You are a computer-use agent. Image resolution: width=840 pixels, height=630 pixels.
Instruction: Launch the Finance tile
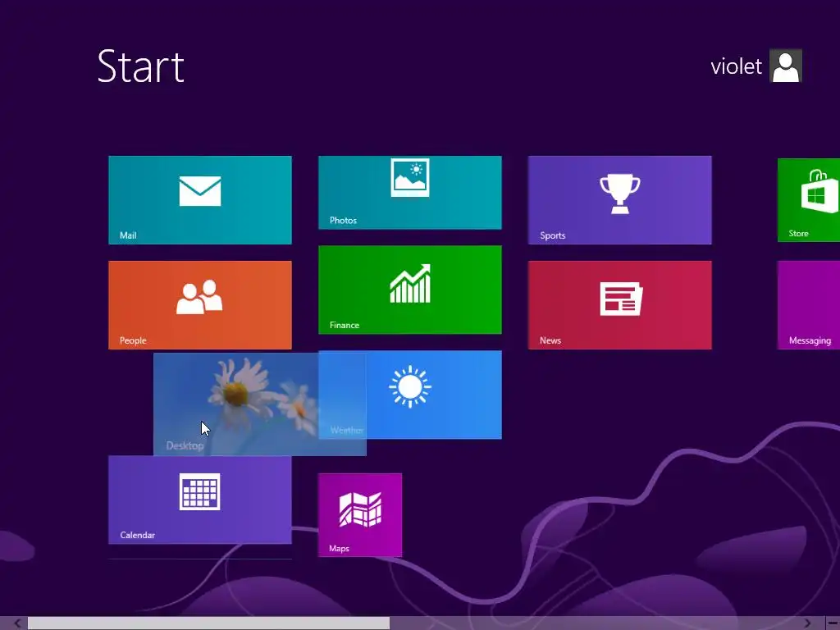(x=410, y=290)
